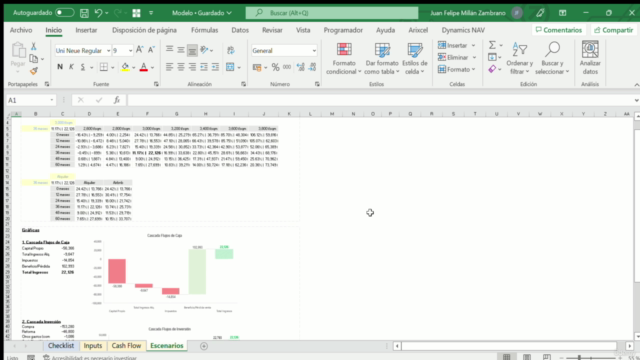Toggle middle vertical alignment
This screenshot has height=360, width=640.
[x=181, y=50]
